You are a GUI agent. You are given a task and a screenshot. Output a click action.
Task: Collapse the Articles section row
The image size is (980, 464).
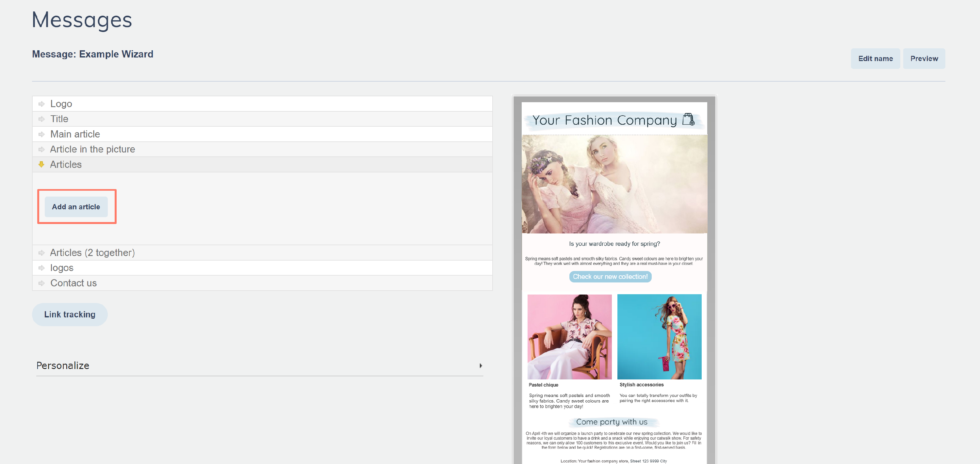pyautogui.click(x=66, y=164)
